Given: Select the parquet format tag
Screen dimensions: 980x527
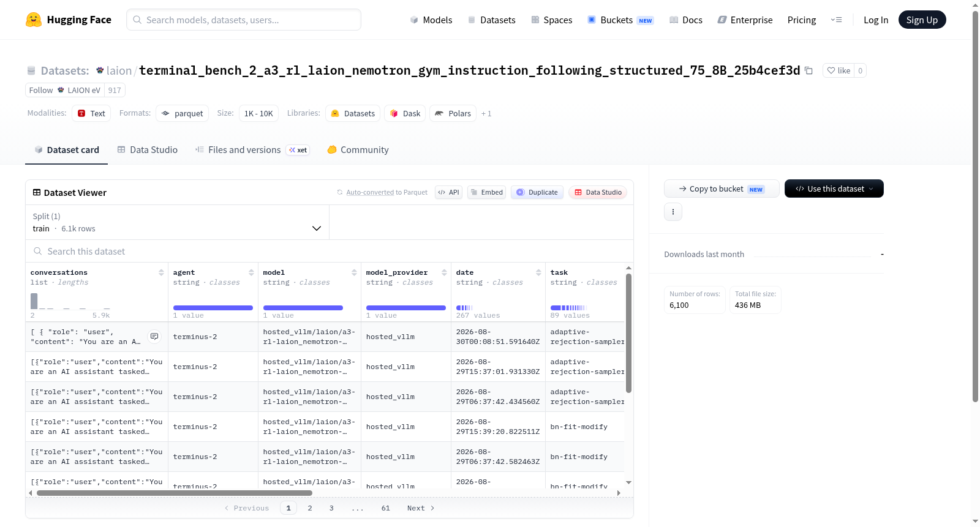Looking at the screenshot, I should tap(183, 113).
